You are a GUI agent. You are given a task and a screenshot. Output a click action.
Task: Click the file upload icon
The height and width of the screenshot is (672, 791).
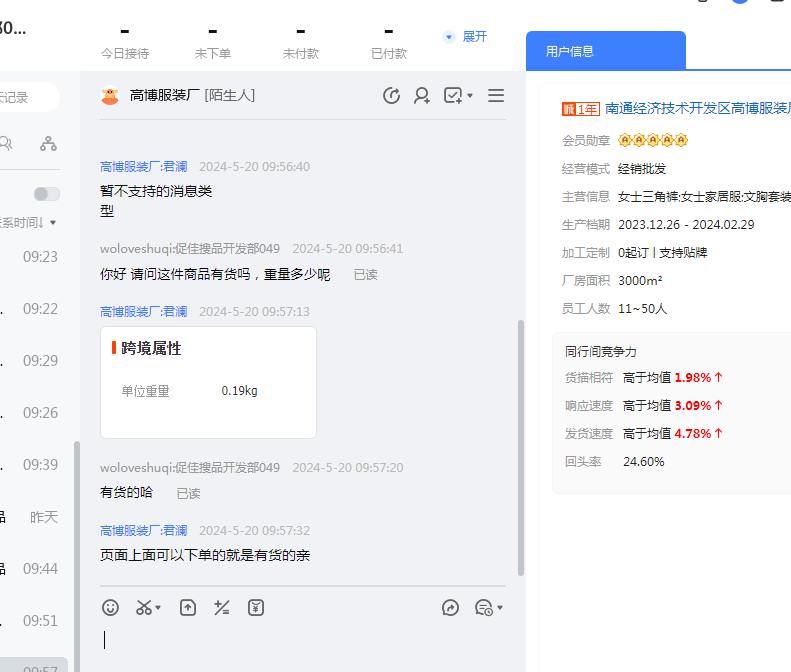pyautogui.click(x=188, y=607)
